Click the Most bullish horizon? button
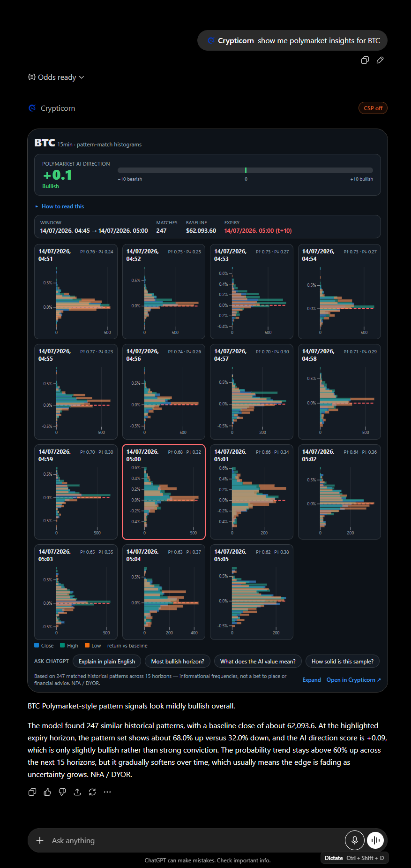This screenshot has height=868, width=411. click(178, 662)
